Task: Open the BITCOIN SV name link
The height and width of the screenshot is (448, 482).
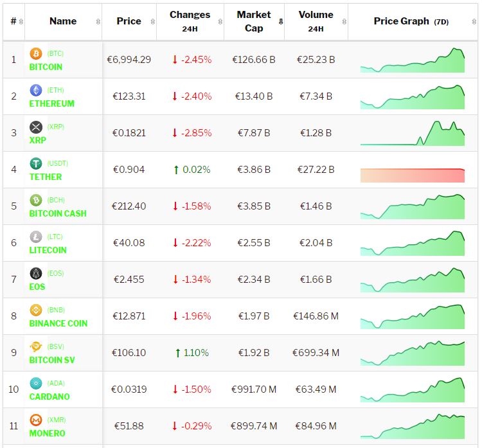Action: [x=52, y=360]
